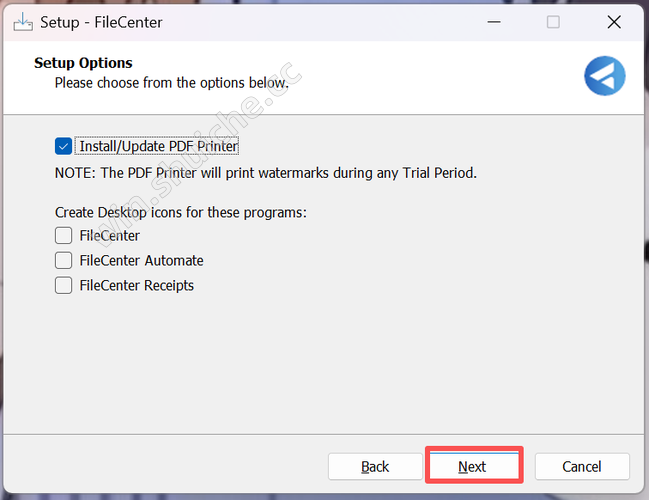Click the "FileCenter Automate" label text
This screenshot has height=500, width=649.
point(141,260)
